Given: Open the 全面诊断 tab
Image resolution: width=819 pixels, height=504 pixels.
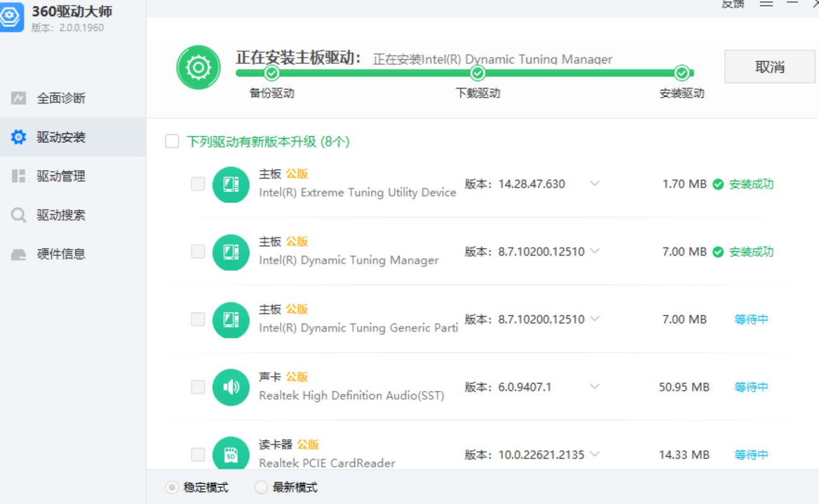Looking at the screenshot, I should pos(73,98).
